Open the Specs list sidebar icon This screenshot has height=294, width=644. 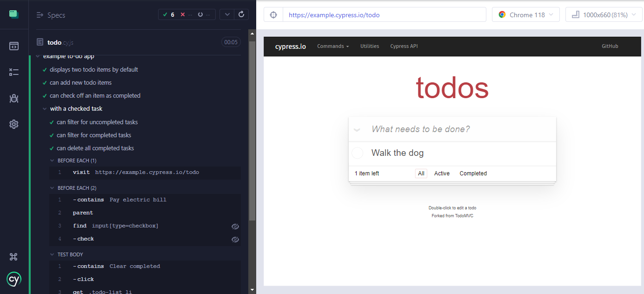coord(14,46)
